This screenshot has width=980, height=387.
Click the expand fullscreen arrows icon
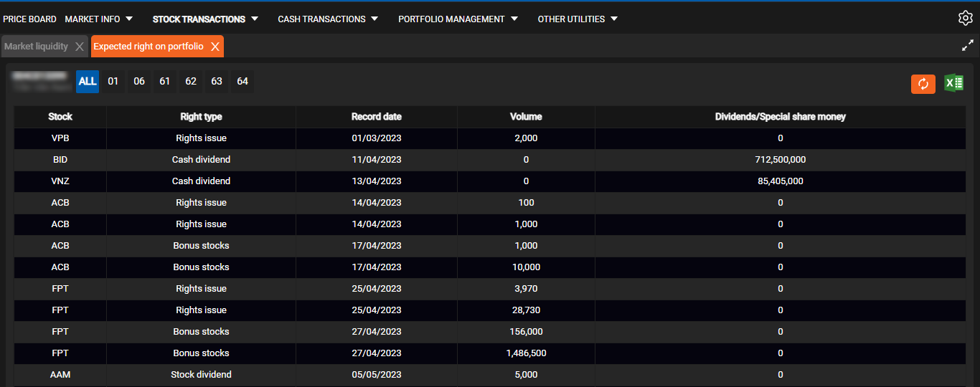tap(967, 46)
